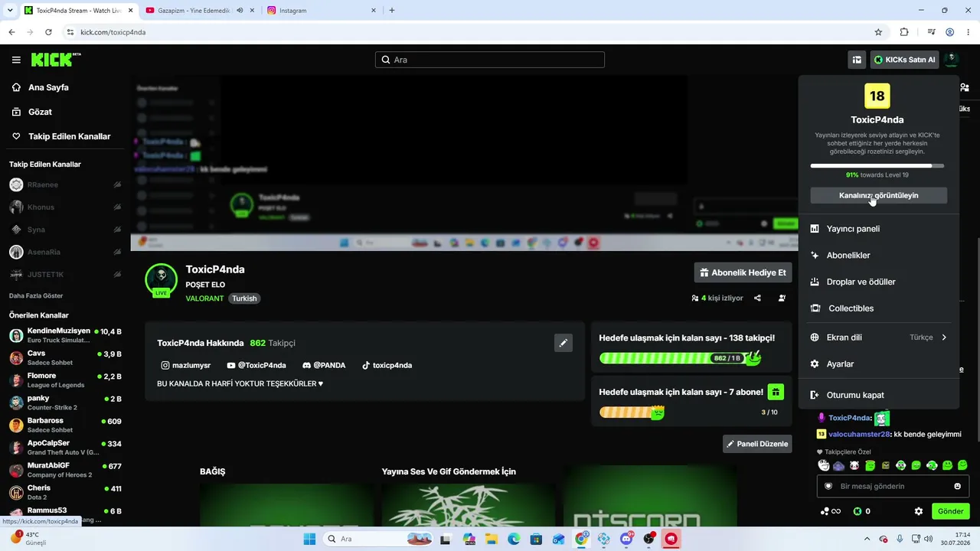Click the Windows Start button
Image resolution: width=980 pixels, height=551 pixels.
coord(309,539)
